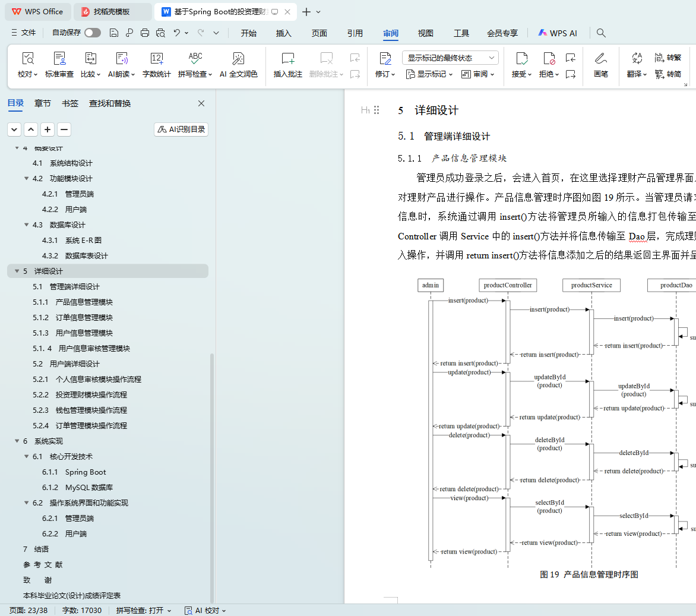
Task: Click the outline pane vertical scrollbar
Action: [x=212, y=478]
